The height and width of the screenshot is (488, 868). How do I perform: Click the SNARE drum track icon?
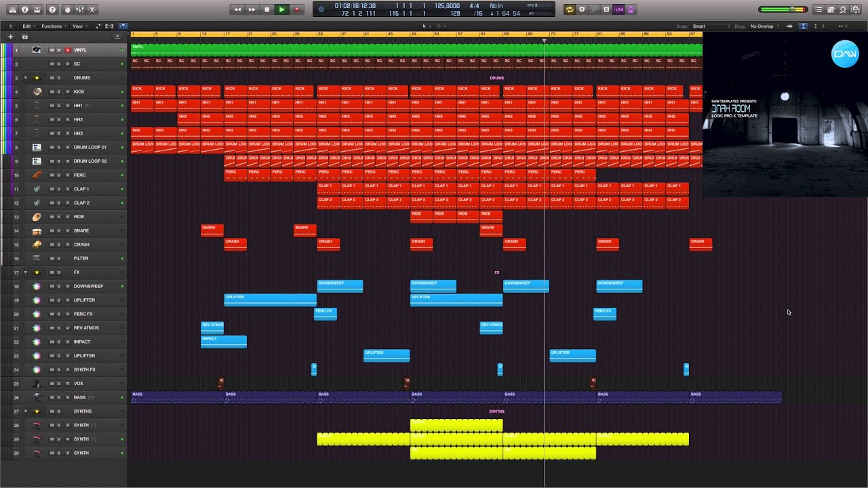point(37,230)
